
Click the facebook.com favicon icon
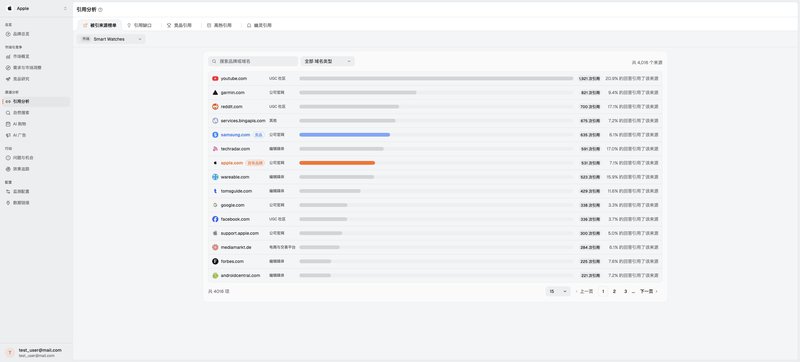point(215,219)
